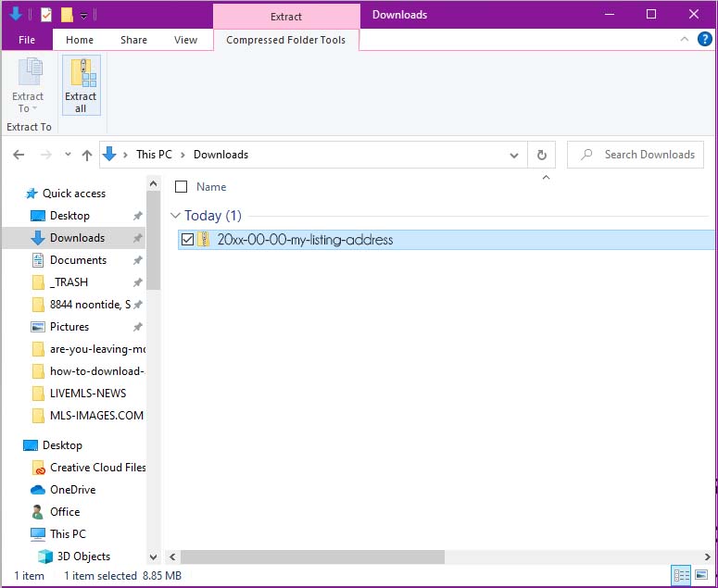
Task: Open the Office user folder
Action: 65,511
